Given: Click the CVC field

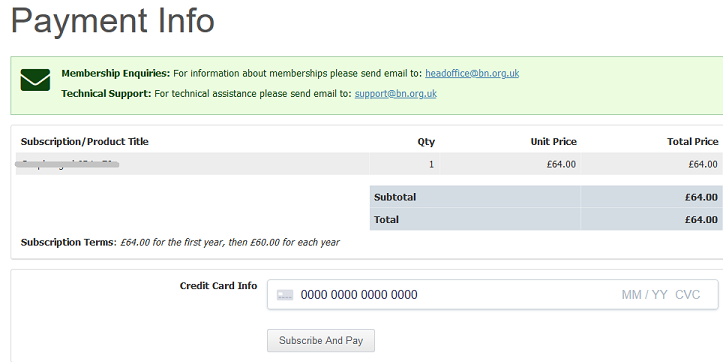Looking at the screenshot, I should (687, 295).
